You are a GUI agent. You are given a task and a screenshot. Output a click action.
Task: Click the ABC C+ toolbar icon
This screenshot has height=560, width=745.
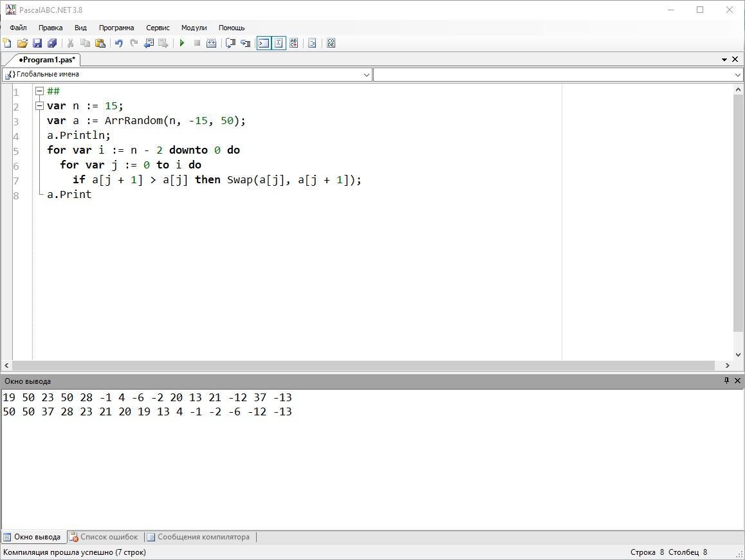[x=293, y=43]
